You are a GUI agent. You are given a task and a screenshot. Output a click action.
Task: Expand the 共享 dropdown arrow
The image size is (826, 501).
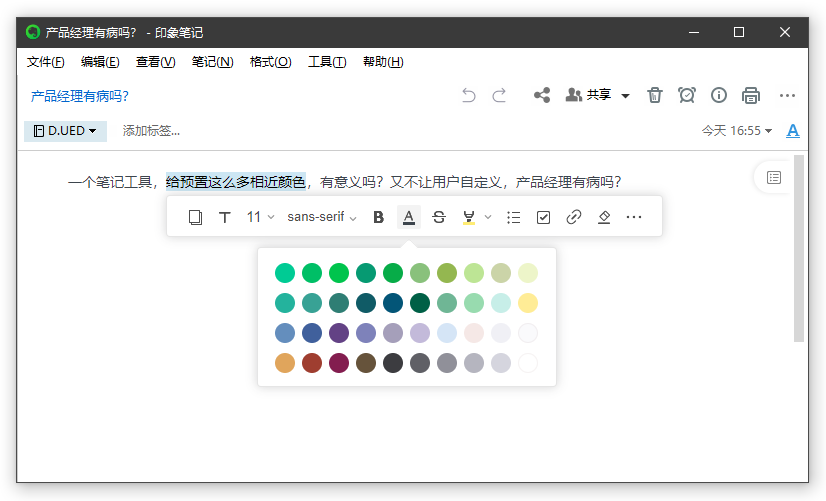625,96
